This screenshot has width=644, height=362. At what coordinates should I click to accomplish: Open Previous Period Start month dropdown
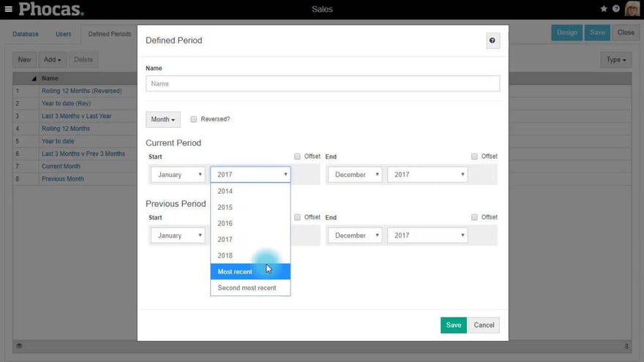tap(178, 235)
